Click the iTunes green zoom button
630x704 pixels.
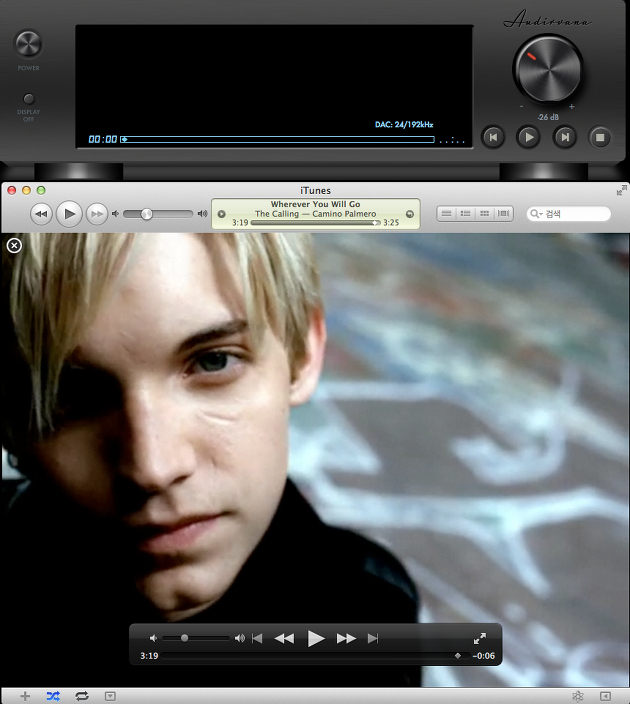tap(41, 190)
